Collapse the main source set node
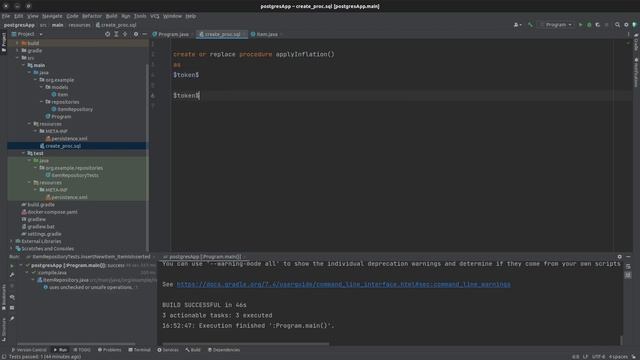The width and height of the screenshot is (640, 360). click(24, 65)
